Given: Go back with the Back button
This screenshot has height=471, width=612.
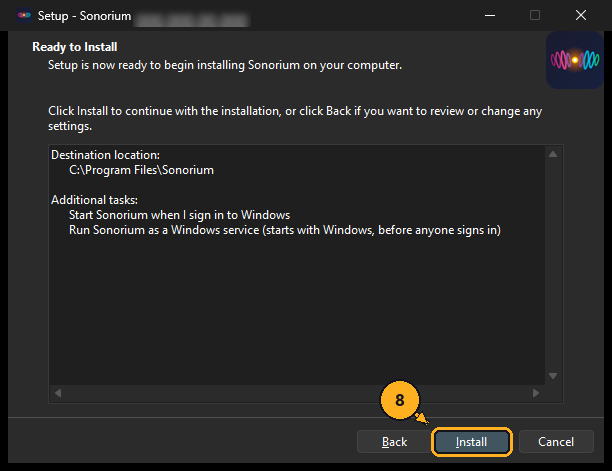Looking at the screenshot, I should click(394, 442).
